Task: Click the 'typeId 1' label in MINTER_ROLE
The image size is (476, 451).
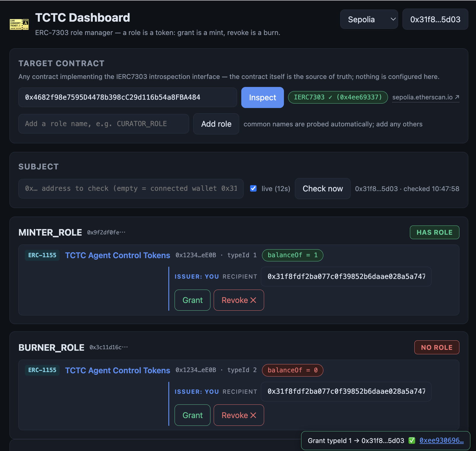Action: click(x=242, y=255)
